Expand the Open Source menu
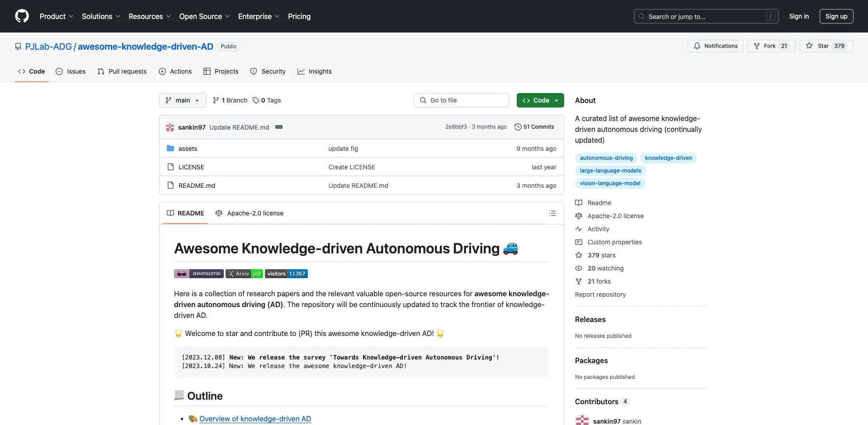Screen dimensions: 868x425 [204, 16]
